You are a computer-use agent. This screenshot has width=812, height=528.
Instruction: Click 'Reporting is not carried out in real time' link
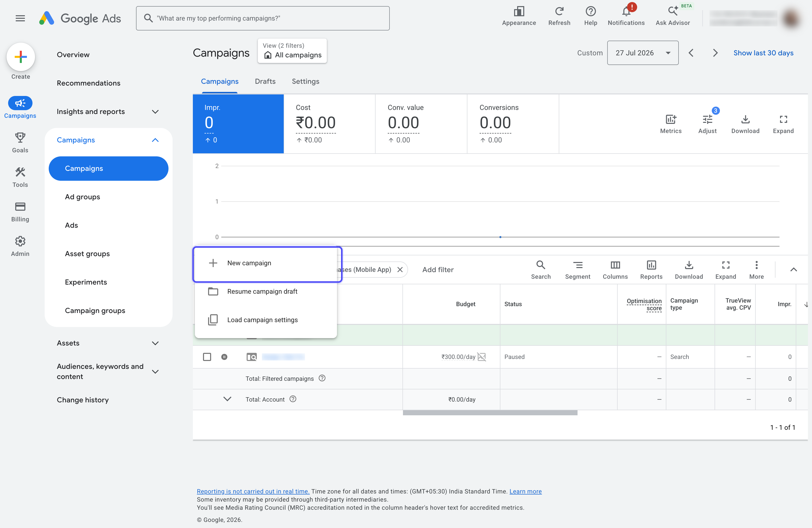coord(253,491)
